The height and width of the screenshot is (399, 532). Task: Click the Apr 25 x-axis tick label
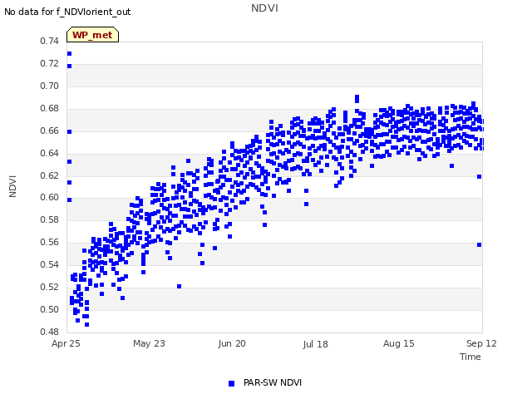[x=66, y=343]
